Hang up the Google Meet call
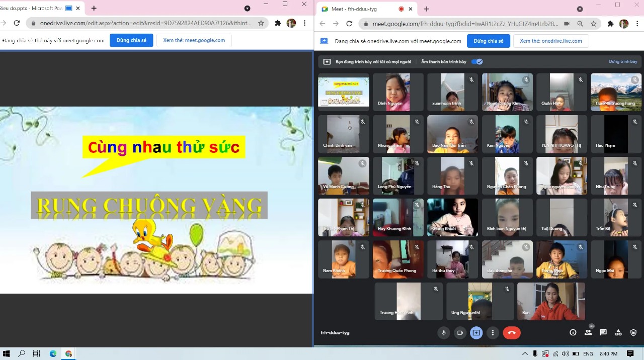Image resolution: width=644 pixels, height=360 pixels. tap(512, 332)
